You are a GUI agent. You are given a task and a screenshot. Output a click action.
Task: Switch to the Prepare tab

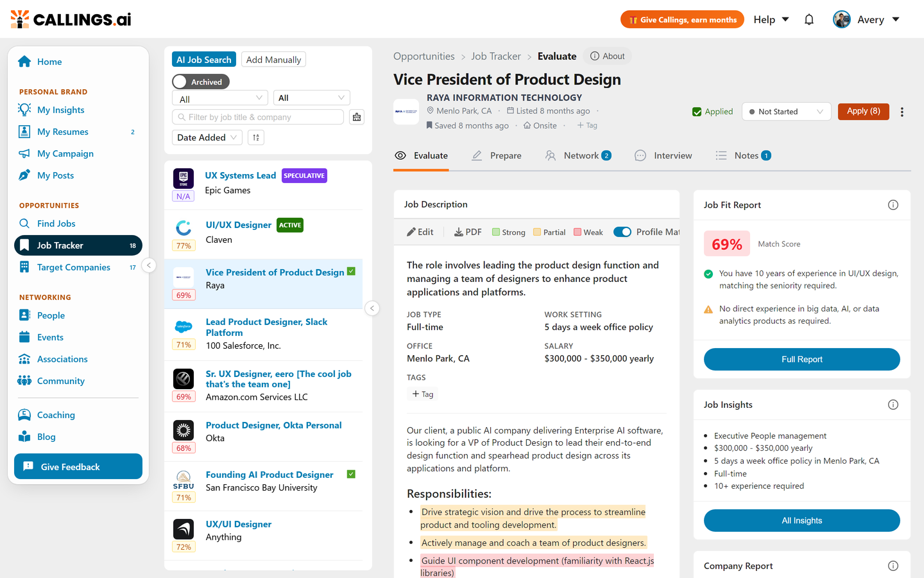[x=497, y=155]
